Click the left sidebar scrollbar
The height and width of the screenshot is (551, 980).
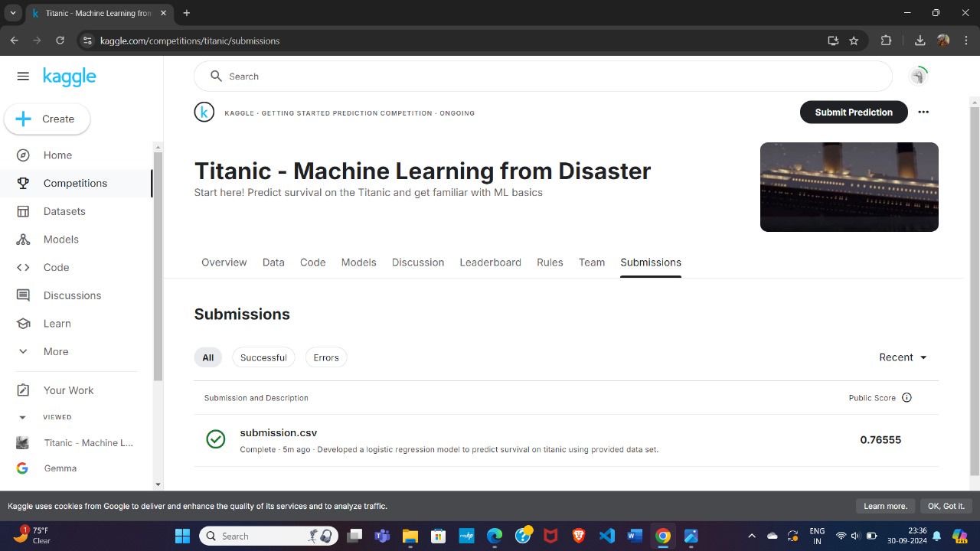pos(158,266)
